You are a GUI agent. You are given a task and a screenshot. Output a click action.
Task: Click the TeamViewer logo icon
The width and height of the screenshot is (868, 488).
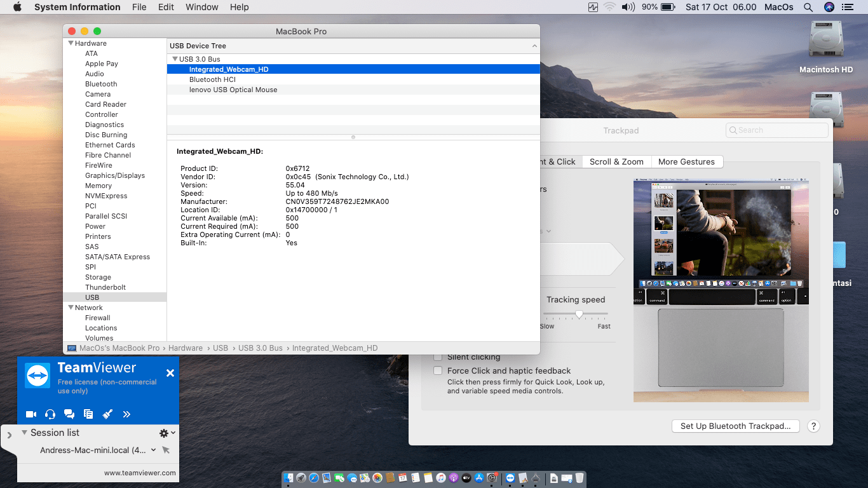[x=37, y=376]
